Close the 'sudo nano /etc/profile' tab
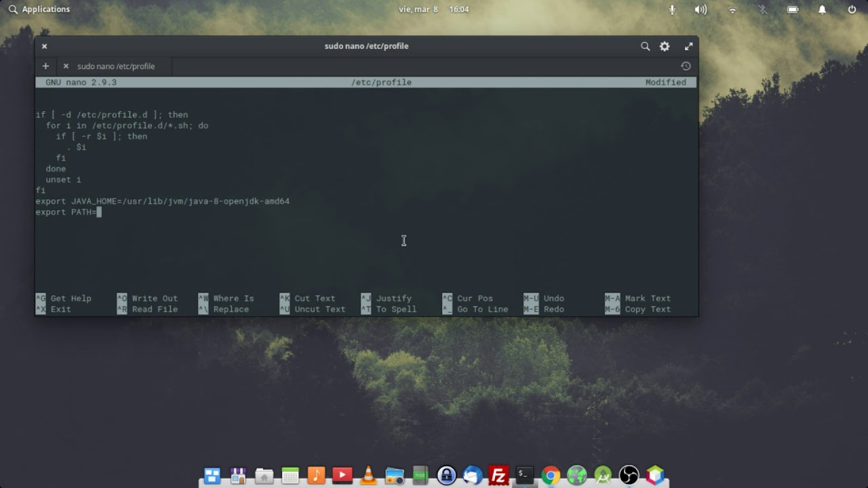 click(66, 66)
